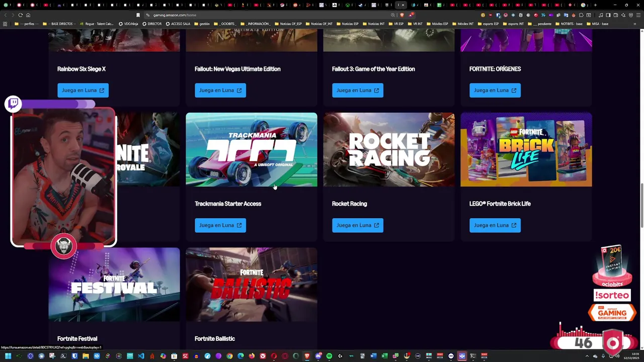Open the site settings icon beside the URL
This screenshot has height=362, width=644.
(x=147, y=15)
